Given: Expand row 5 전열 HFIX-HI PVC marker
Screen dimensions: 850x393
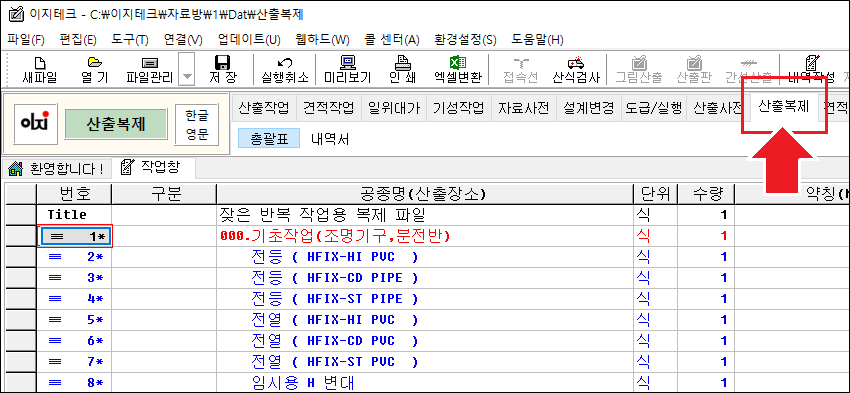Looking at the screenshot, I should pyautogui.click(x=55, y=319).
